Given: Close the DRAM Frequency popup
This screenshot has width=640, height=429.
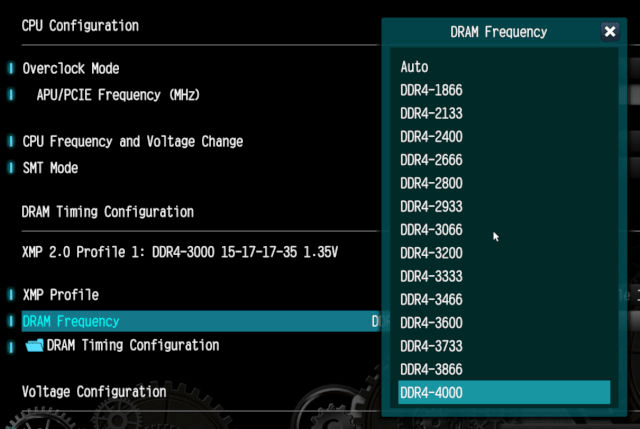Looking at the screenshot, I should click(x=610, y=31).
